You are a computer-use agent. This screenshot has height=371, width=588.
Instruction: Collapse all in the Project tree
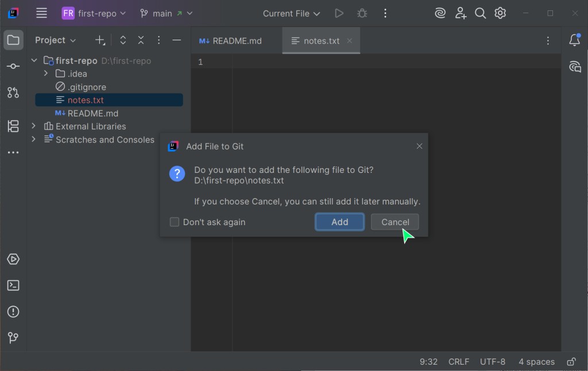click(141, 40)
